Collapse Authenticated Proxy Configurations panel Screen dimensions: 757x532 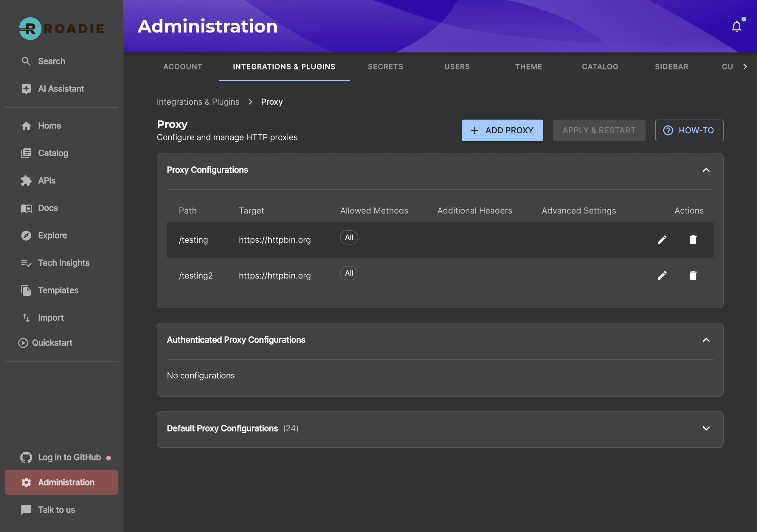tap(706, 340)
